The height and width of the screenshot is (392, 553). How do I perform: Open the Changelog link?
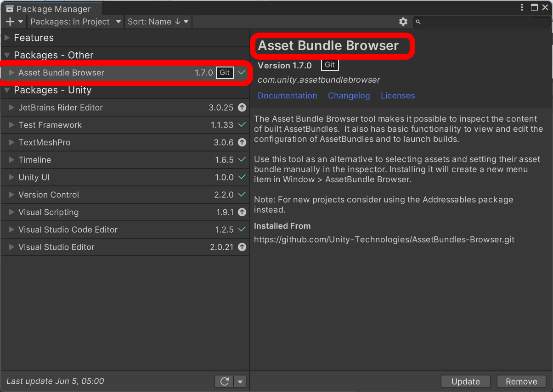(x=349, y=95)
